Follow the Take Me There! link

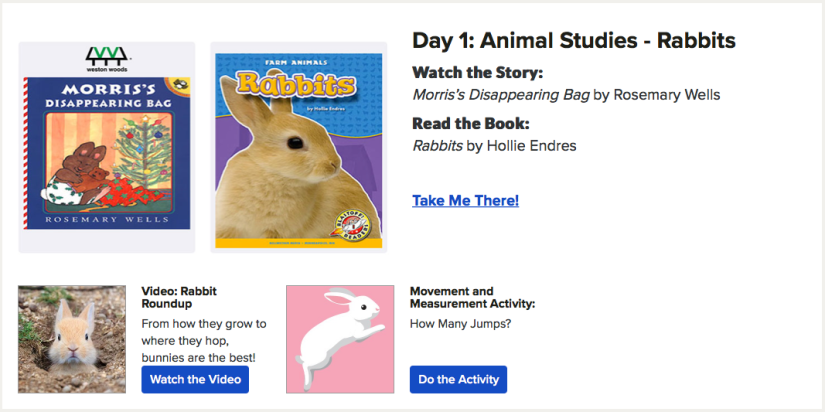click(x=465, y=201)
